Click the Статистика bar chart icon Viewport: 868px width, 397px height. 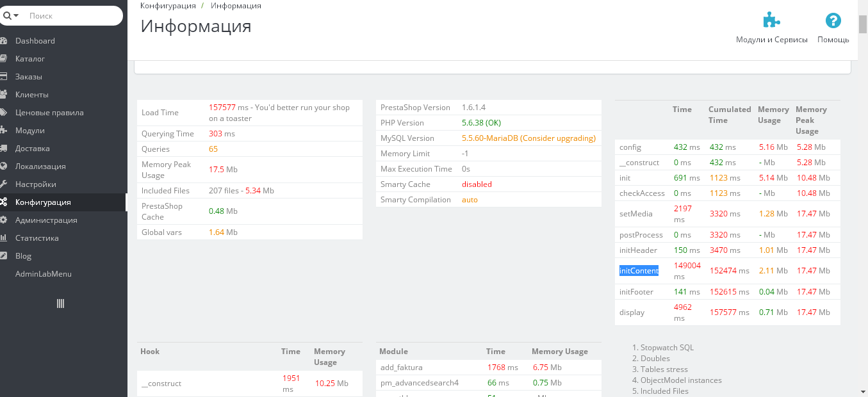(x=4, y=238)
